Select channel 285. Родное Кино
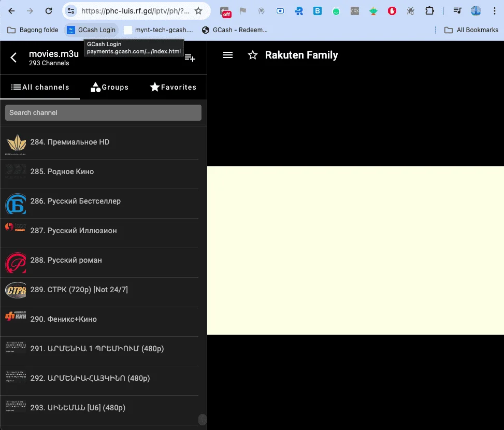Image resolution: width=504 pixels, height=430 pixels. 99,174
